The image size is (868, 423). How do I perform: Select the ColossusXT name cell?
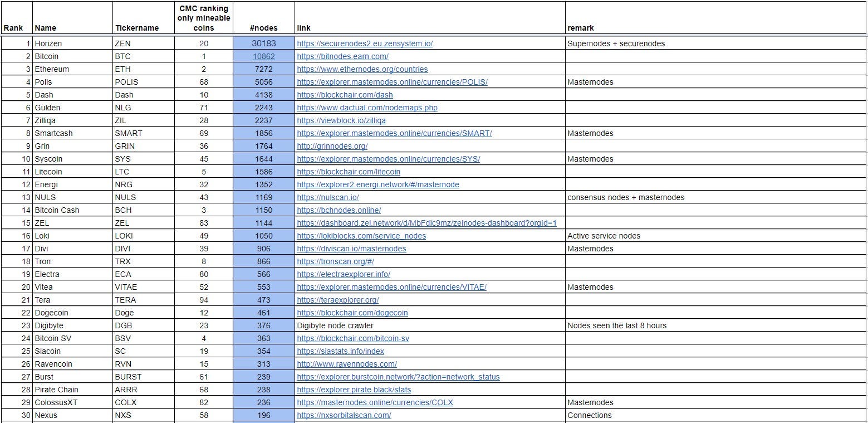73,402
